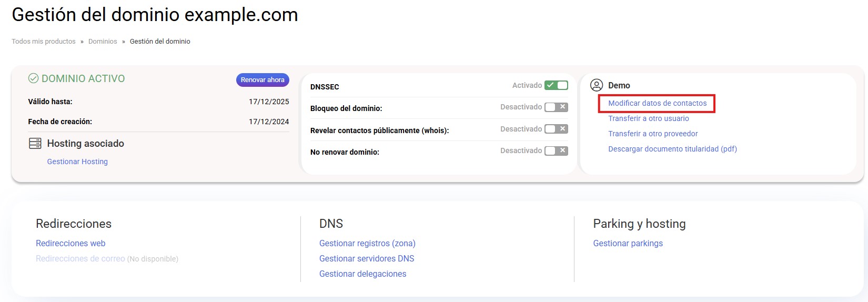The image size is (868, 302).
Task: Open Gestionar registros (zona)
Action: click(367, 244)
